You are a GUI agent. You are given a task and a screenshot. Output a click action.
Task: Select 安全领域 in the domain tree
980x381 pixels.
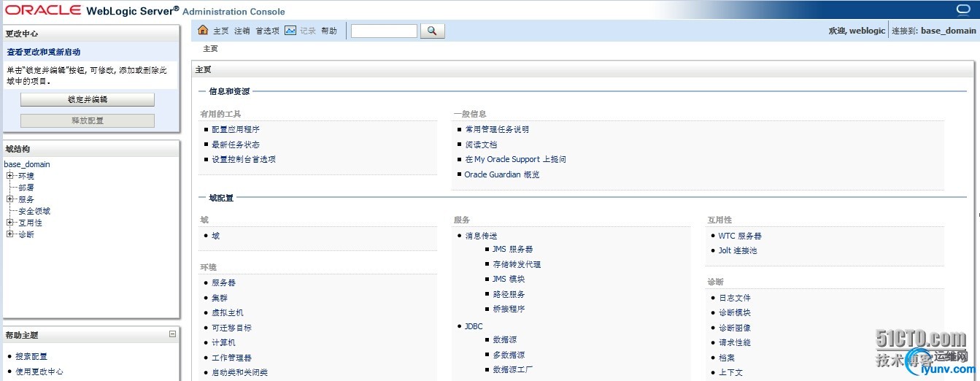[x=34, y=211]
